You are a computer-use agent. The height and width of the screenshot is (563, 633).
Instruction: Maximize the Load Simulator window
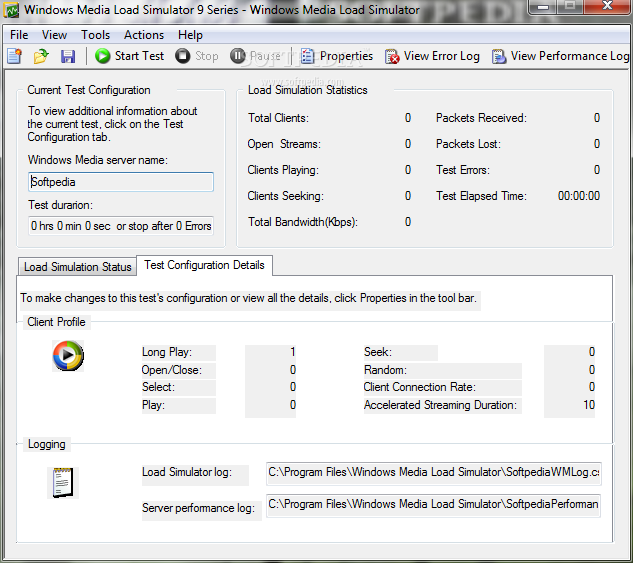pos(570,6)
